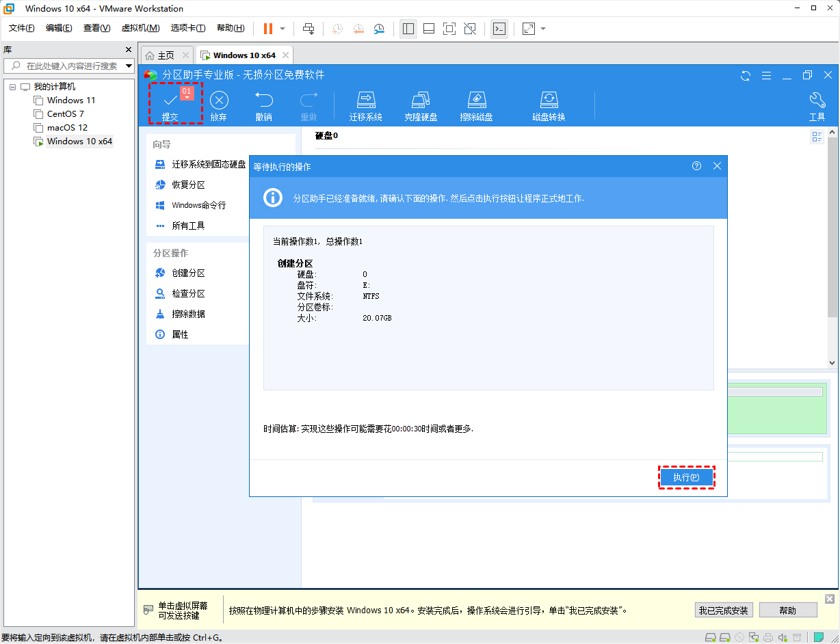
Task: Click the sound card status icon in VMware status bar
Action: point(783,637)
